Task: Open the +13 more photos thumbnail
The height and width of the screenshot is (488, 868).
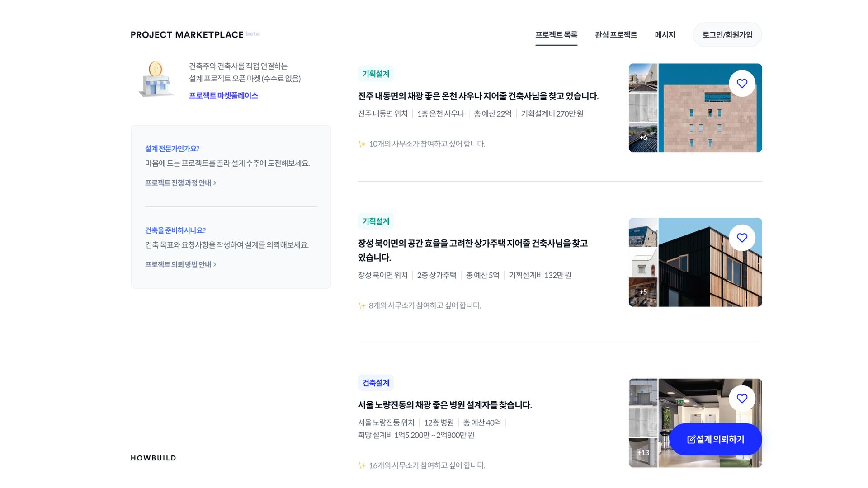Action: [643, 453]
